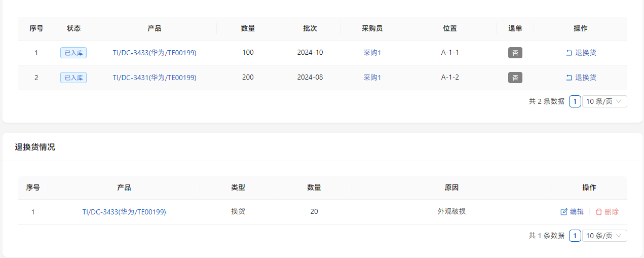
Task: Click 采购1 buyer link in first row
Action: pyautogui.click(x=372, y=53)
